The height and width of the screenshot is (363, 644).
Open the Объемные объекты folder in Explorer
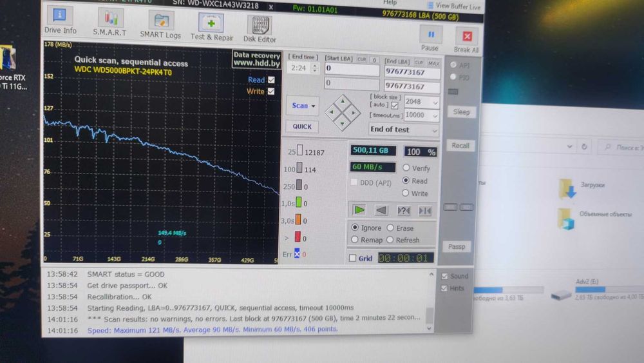[x=595, y=217]
